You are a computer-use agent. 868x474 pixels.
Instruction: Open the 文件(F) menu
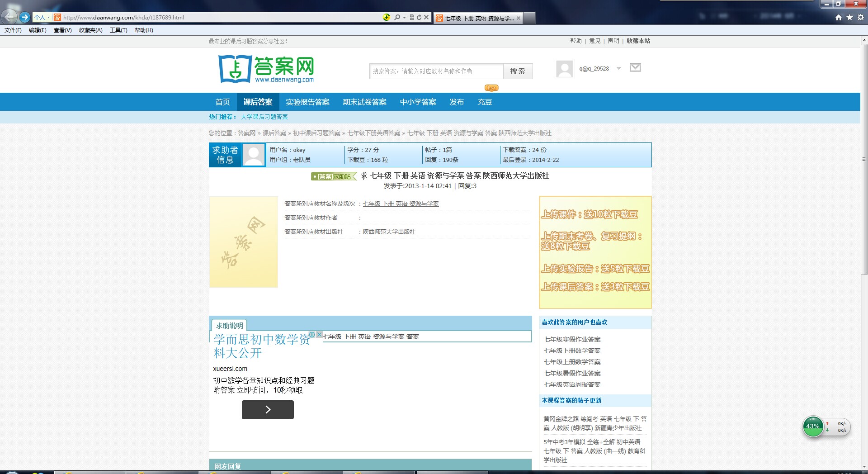point(13,30)
